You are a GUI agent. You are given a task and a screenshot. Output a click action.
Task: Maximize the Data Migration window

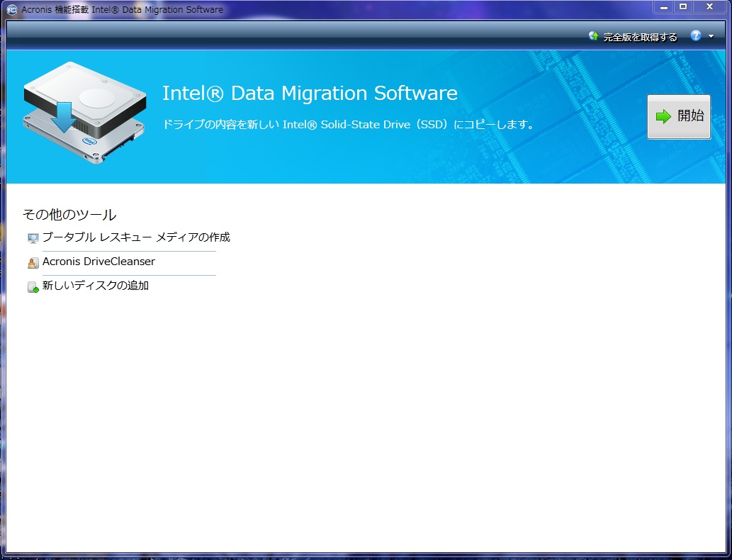coord(683,6)
